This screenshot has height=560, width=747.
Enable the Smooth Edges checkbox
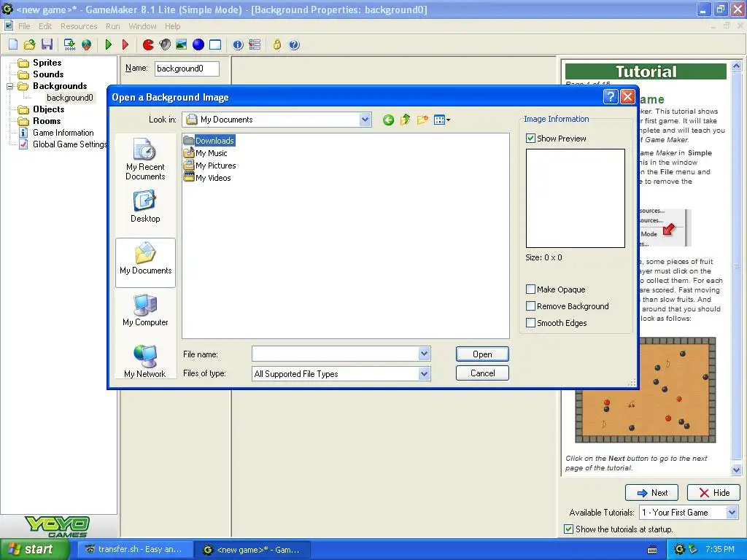(530, 322)
